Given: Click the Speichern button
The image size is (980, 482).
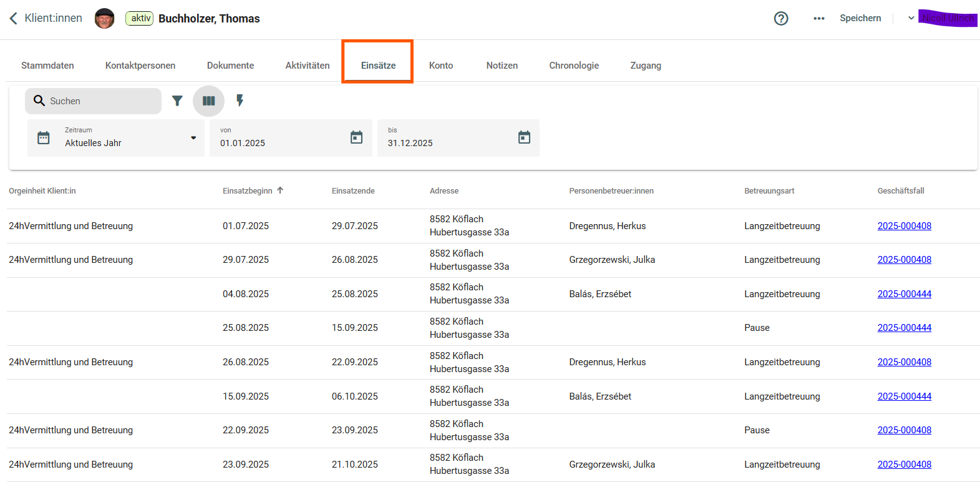Looking at the screenshot, I should pyautogui.click(x=860, y=18).
